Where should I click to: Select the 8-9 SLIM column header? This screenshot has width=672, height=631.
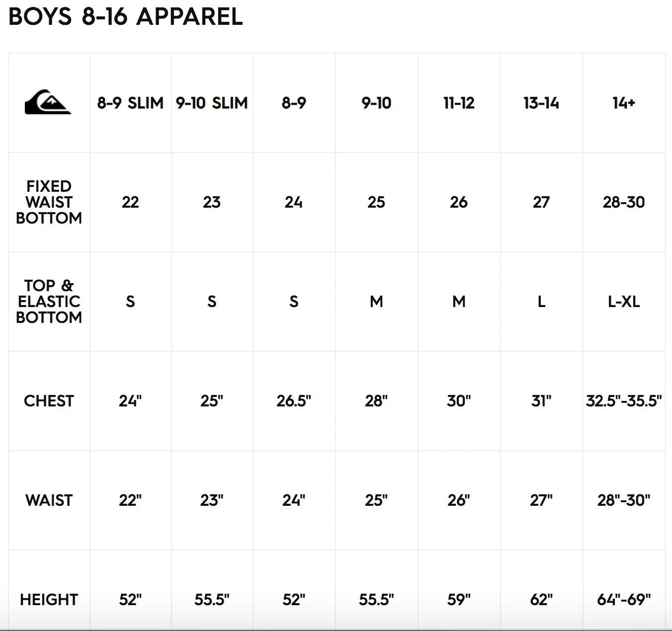pos(130,103)
